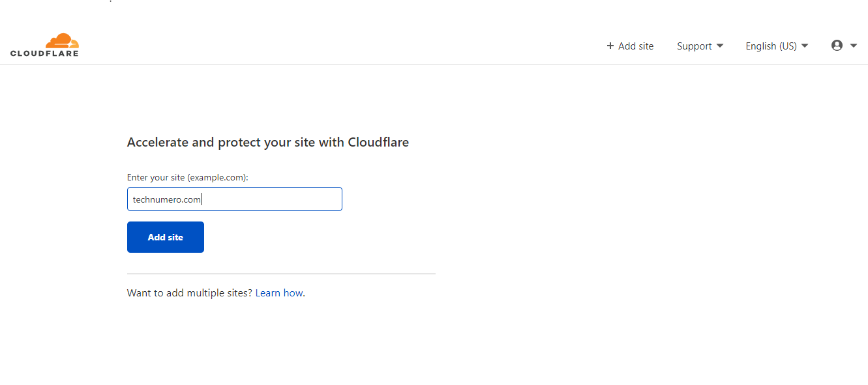This screenshot has height=385, width=868.
Task: Click the orange Cloudflare cloud logo
Action: [x=62, y=40]
